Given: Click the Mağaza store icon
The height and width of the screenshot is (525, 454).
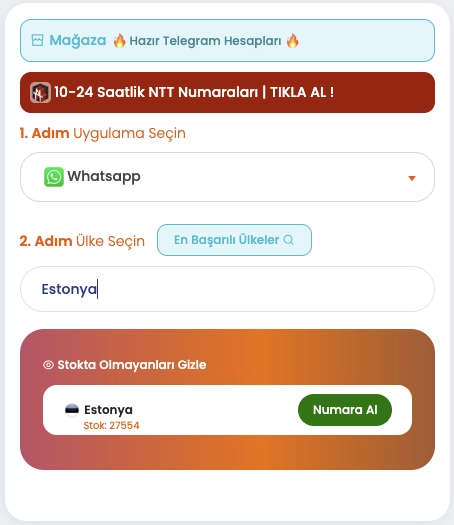Looking at the screenshot, I should (x=37, y=40).
